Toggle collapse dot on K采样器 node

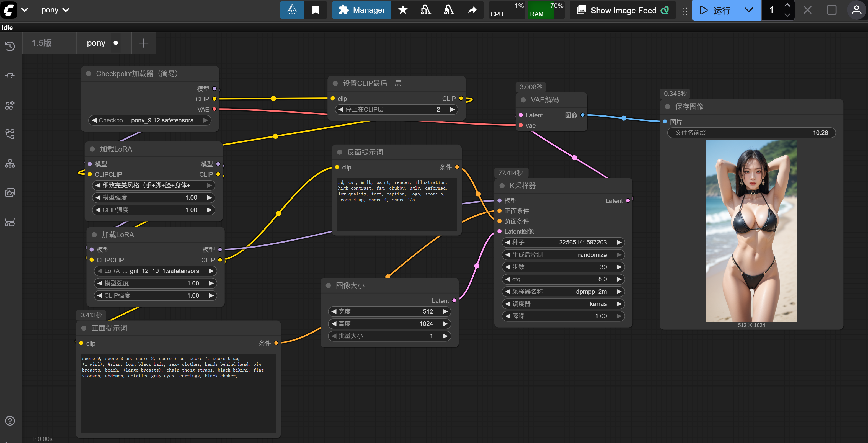(502, 186)
